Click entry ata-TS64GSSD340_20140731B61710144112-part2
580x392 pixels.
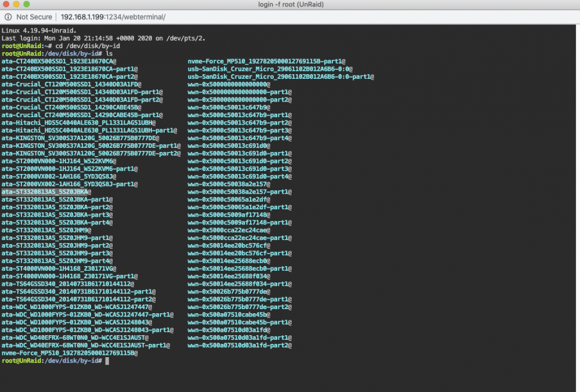click(x=77, y=300)
